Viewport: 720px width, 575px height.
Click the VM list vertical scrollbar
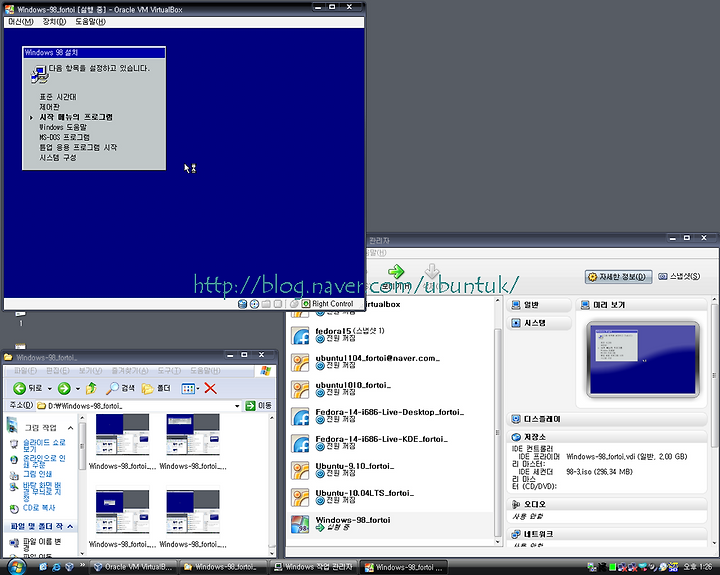click(497, 432)
